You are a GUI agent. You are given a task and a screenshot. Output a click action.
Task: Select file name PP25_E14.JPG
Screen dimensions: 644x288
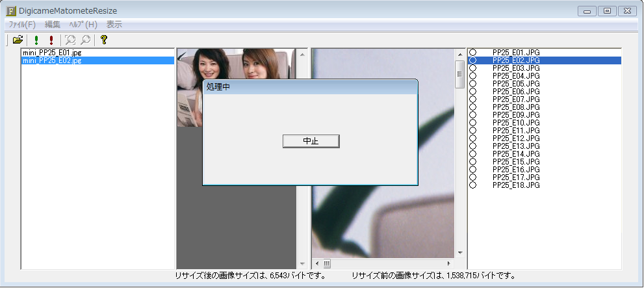click(516, 154)
